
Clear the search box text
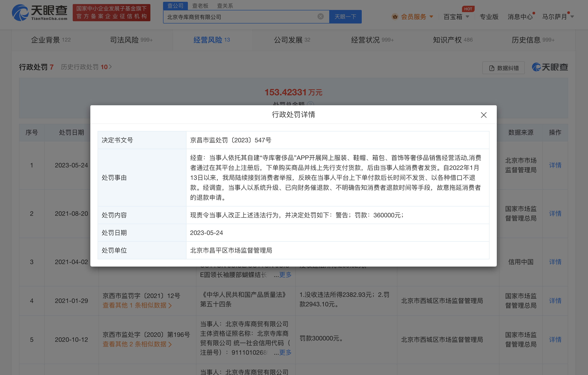click(320, 17)
